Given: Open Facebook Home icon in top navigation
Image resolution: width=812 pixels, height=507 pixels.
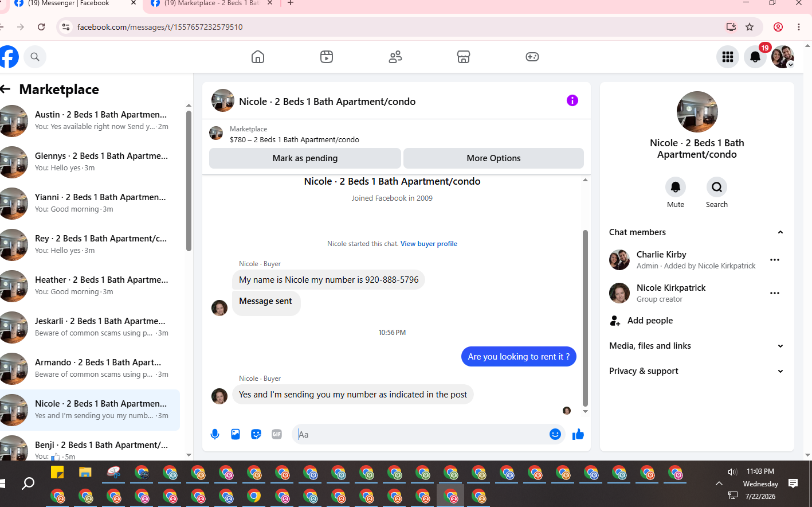Looking at the screenshot, I should click(258, 57).
